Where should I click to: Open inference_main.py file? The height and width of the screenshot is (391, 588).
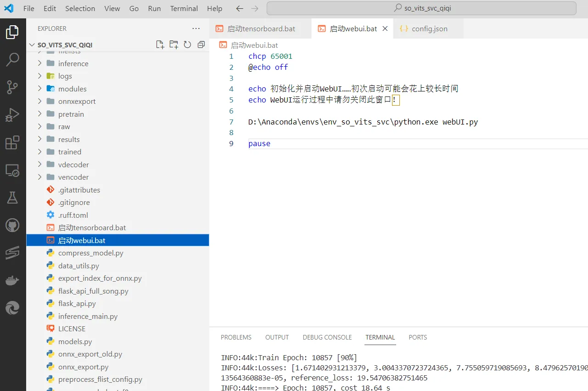(x=118, y=316)
